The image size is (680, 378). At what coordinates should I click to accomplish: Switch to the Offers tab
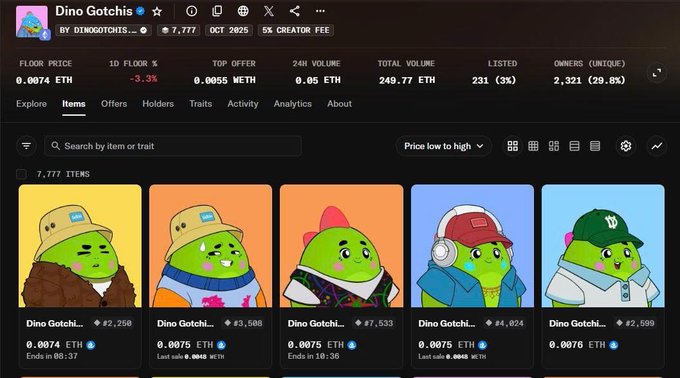[114, 104]
